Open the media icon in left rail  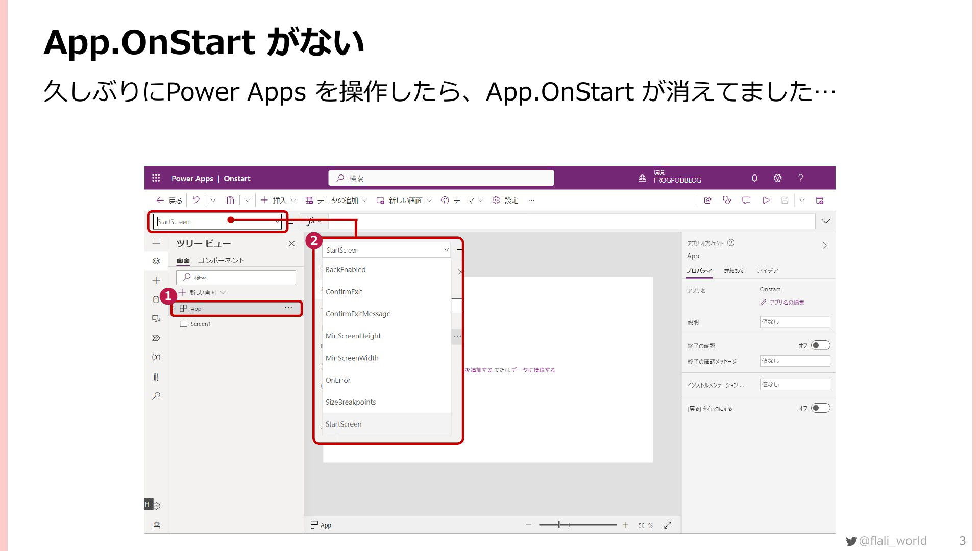[x=156, y=319]
